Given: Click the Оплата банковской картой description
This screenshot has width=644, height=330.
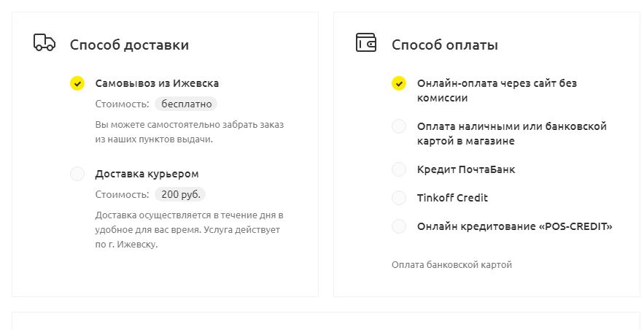Looking at the screenshot, I should (x=451, y=265).
